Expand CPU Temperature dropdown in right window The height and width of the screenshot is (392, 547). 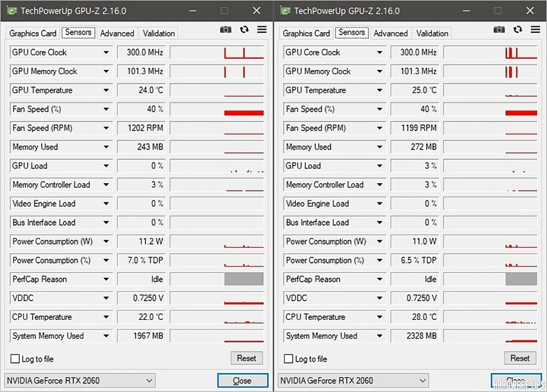coord(379,317)
